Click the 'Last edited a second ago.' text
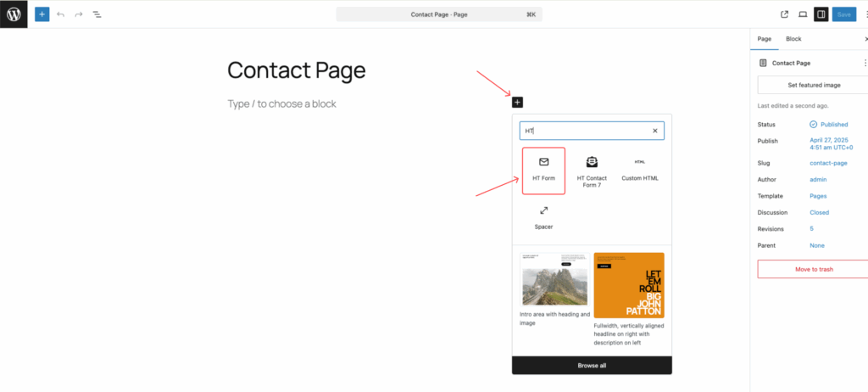 click(x=793, y=105)
